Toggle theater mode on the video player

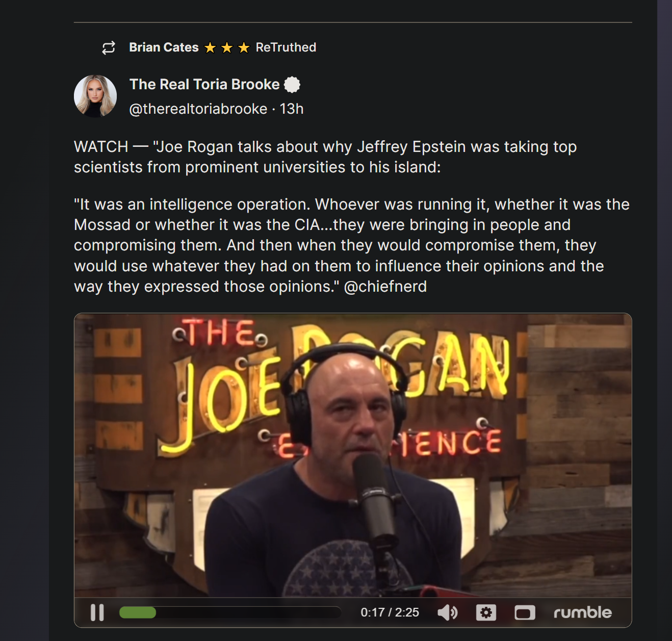pos(525,612)
